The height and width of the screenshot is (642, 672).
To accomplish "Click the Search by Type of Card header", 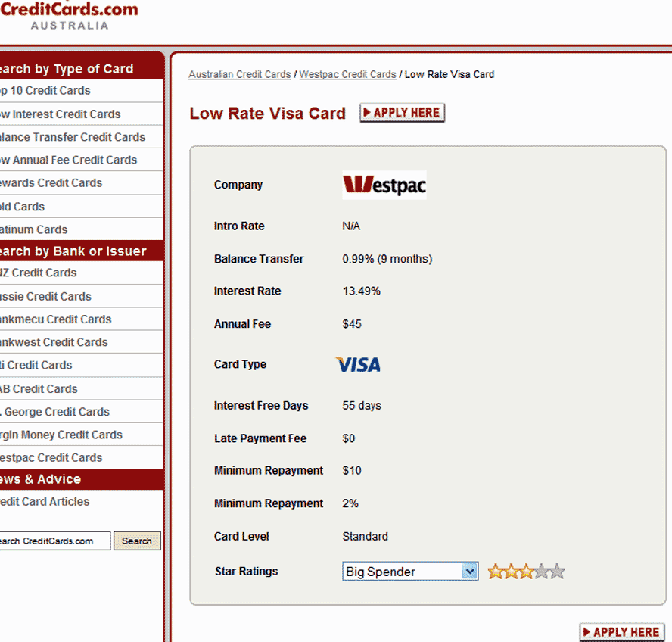I will pos(82,69).
